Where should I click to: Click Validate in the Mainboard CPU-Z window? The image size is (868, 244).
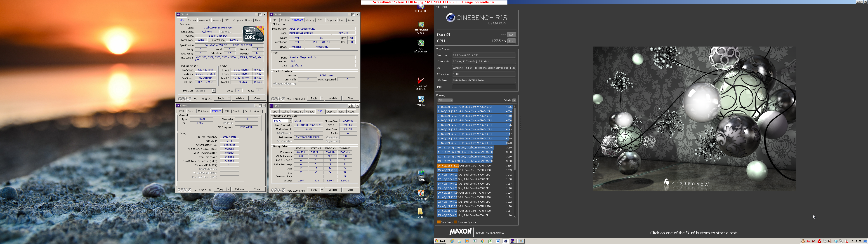click(333, 99)
